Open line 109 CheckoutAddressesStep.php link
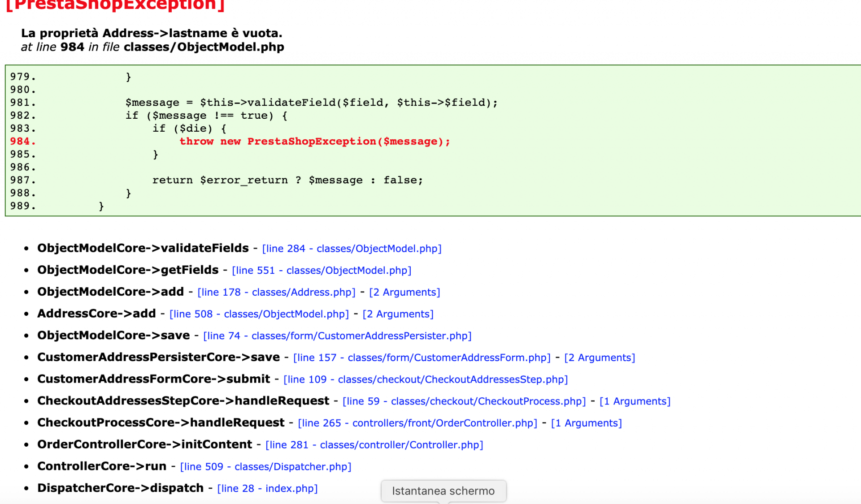 (x=425, y=379)
